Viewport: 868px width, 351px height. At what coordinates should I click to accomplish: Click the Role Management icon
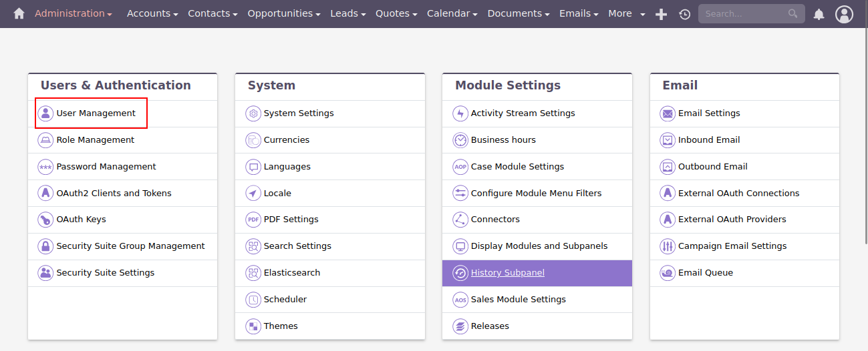45,140
